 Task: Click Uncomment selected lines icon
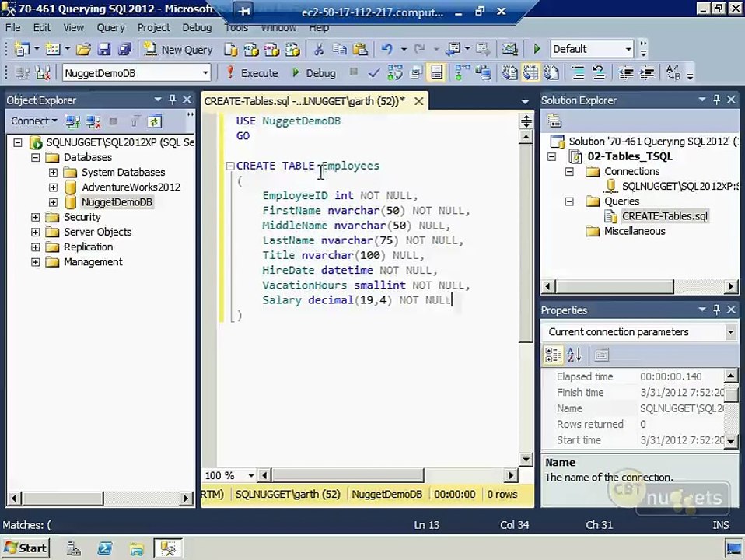coord(599,73)
